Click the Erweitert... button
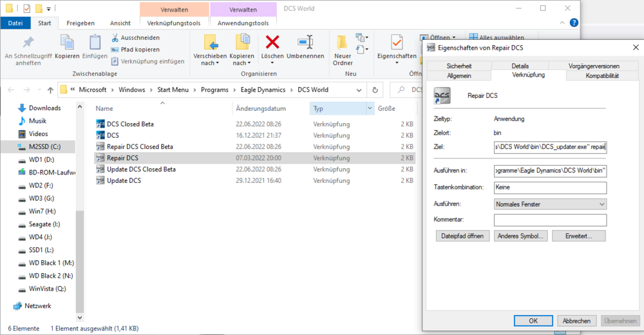Viewport: 644px width, 335px height. (x=579, y=236)
